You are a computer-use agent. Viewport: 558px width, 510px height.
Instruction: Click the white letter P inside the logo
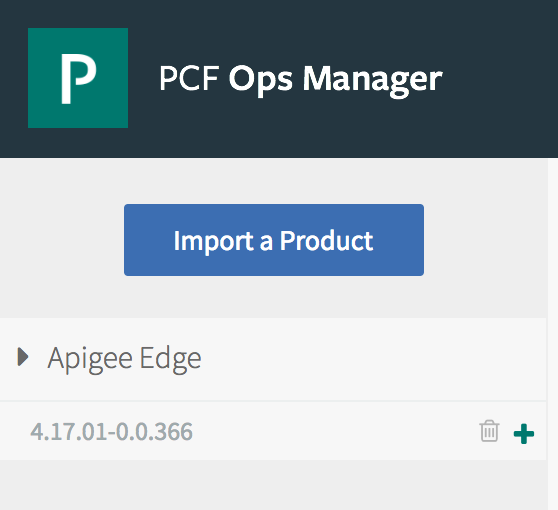coord(78,79)
